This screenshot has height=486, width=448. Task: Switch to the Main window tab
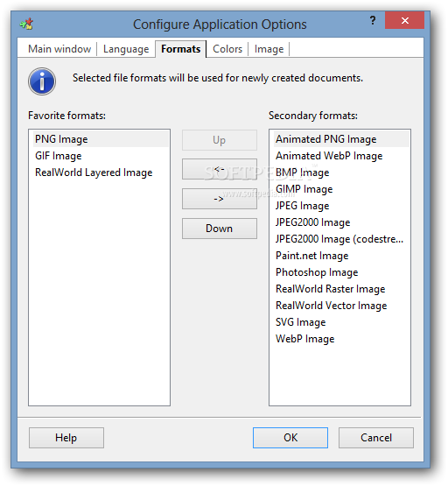59,49
